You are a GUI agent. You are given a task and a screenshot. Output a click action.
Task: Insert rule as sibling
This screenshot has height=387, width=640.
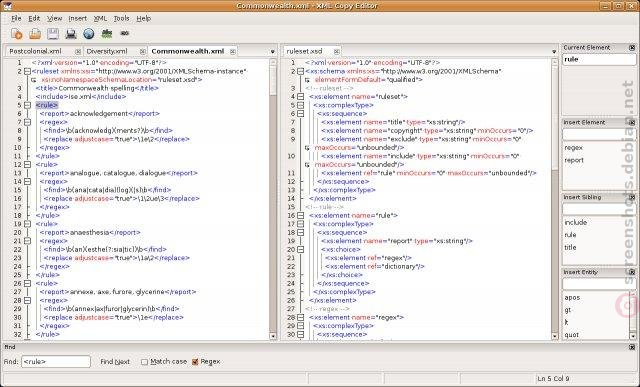570,235
